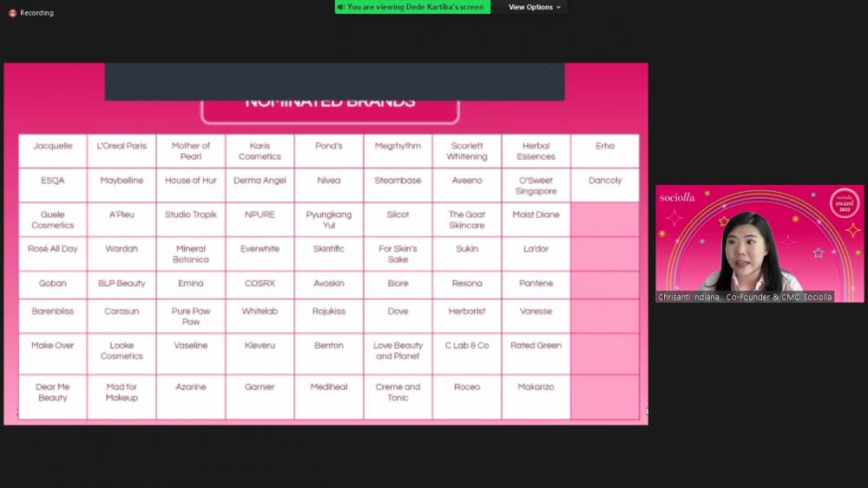Image resolution: width=868 pixels, height=488 pixels.
Task: Click the Sukin cell
Action: point(467,254)
